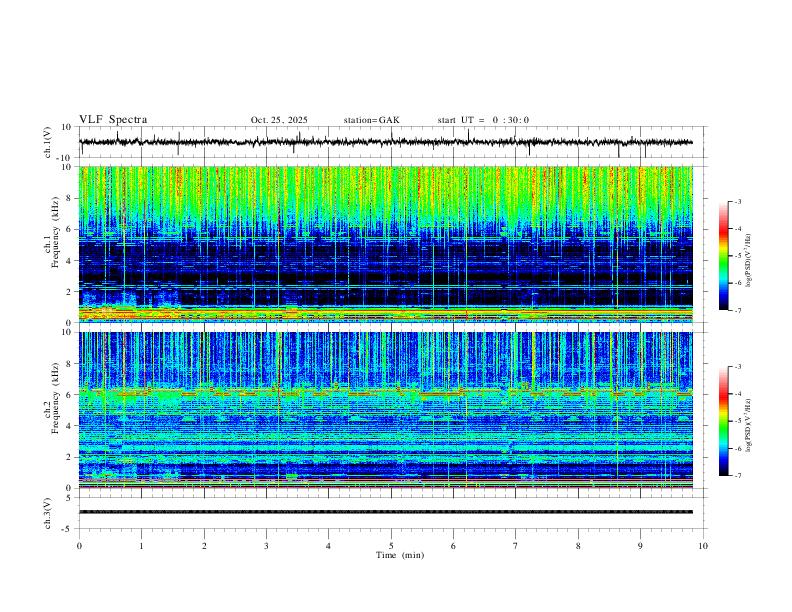Click the ch.1 spectrogram color scale bar
The image size is (792, 612).
pos(723,256)
